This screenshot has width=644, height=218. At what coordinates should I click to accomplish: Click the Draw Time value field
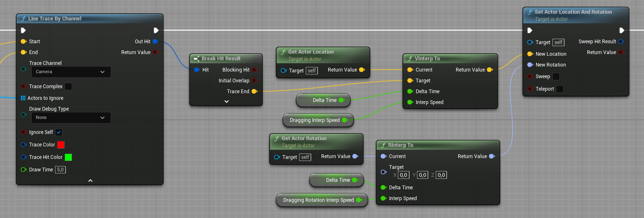click(60, 170)
